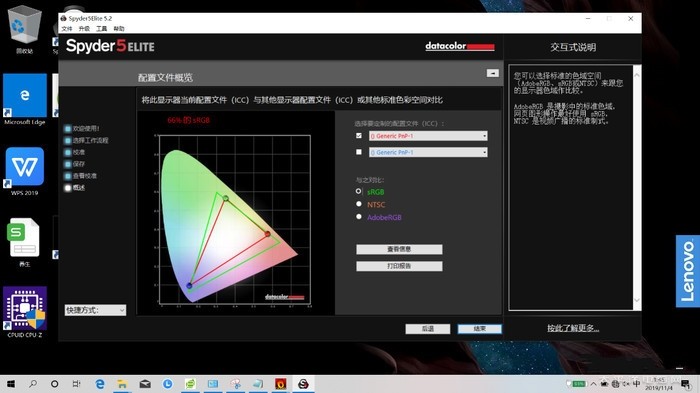Expand the first Generic PnP-1 ICC dropdown

(x=428, y=136)
